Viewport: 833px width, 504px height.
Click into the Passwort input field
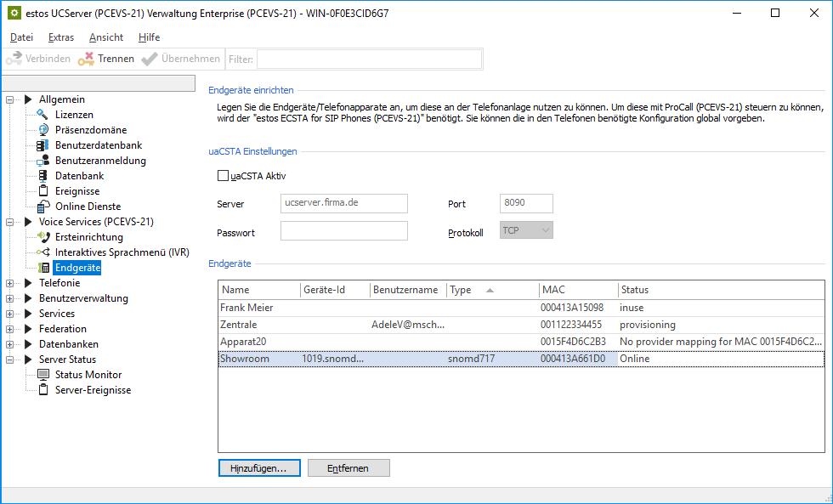(344, 231)
